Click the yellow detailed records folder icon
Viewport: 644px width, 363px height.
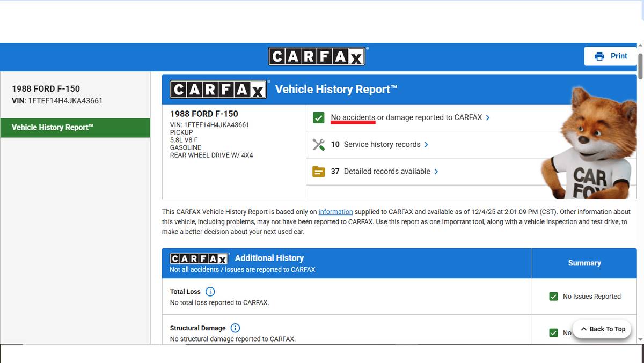coord(319,172)
